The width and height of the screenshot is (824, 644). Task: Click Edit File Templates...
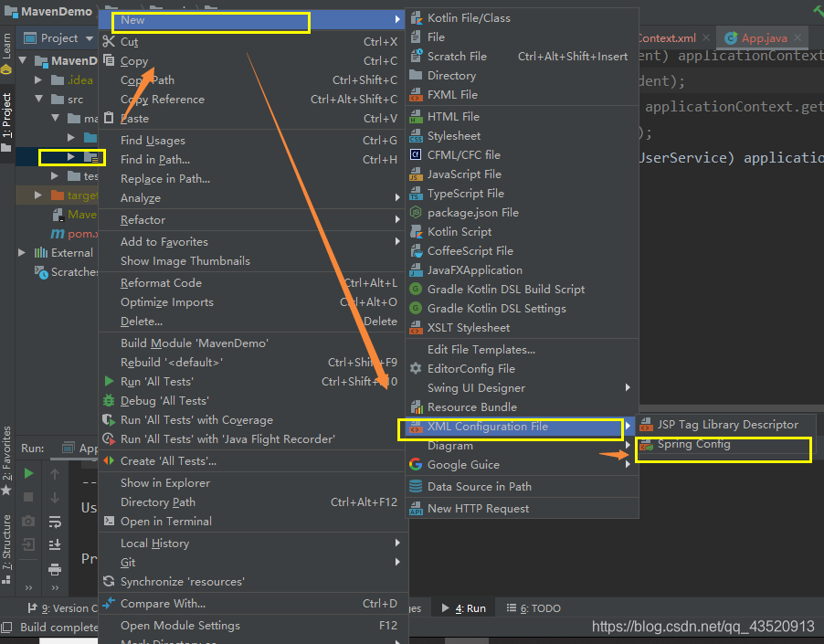click(522, 350)
